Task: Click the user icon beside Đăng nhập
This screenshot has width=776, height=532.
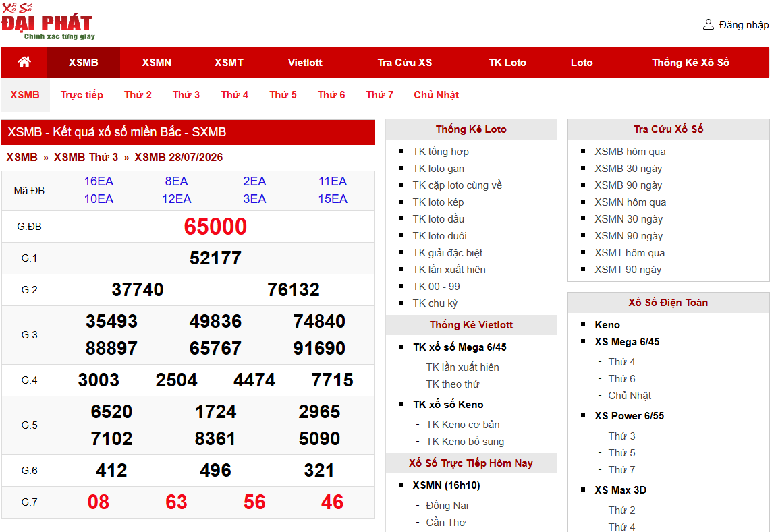Action: coord(709,25)
